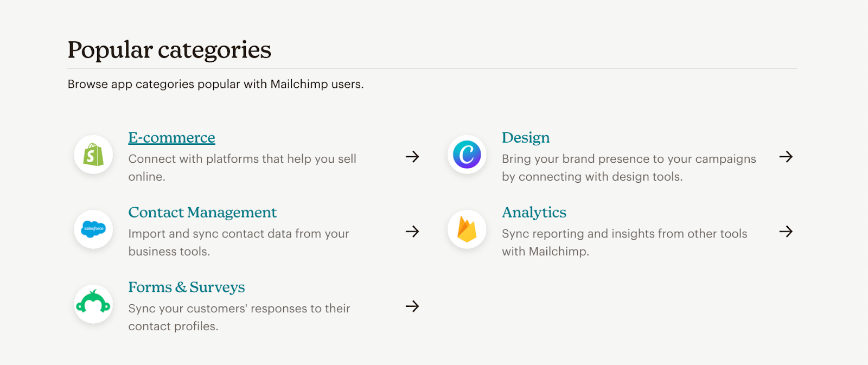Click the Shopify bag icon
The width and height of the screenshot is (868, 365).
point(93,155)
